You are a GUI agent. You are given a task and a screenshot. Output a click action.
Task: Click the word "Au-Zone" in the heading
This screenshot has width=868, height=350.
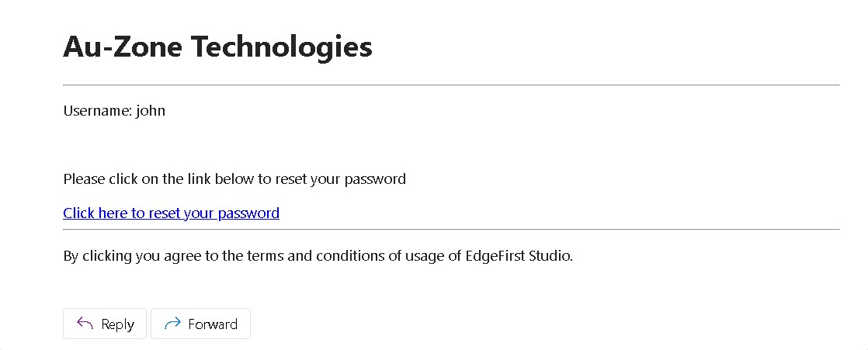tap(123, 47)
